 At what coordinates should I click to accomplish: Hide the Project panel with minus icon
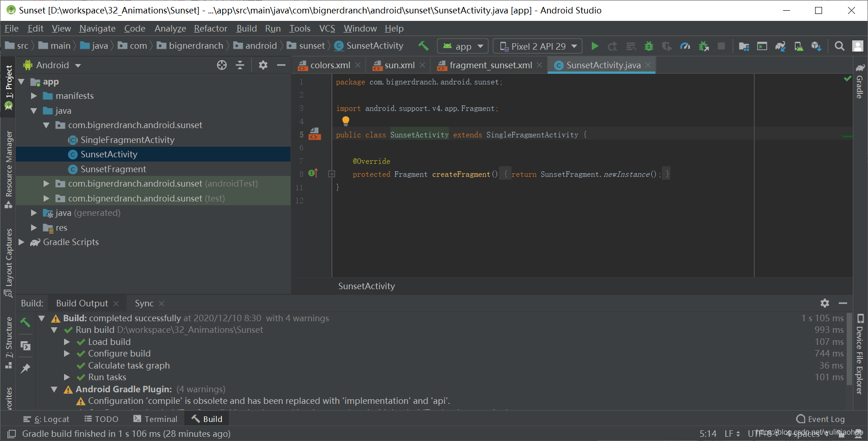tap(281, 65)
